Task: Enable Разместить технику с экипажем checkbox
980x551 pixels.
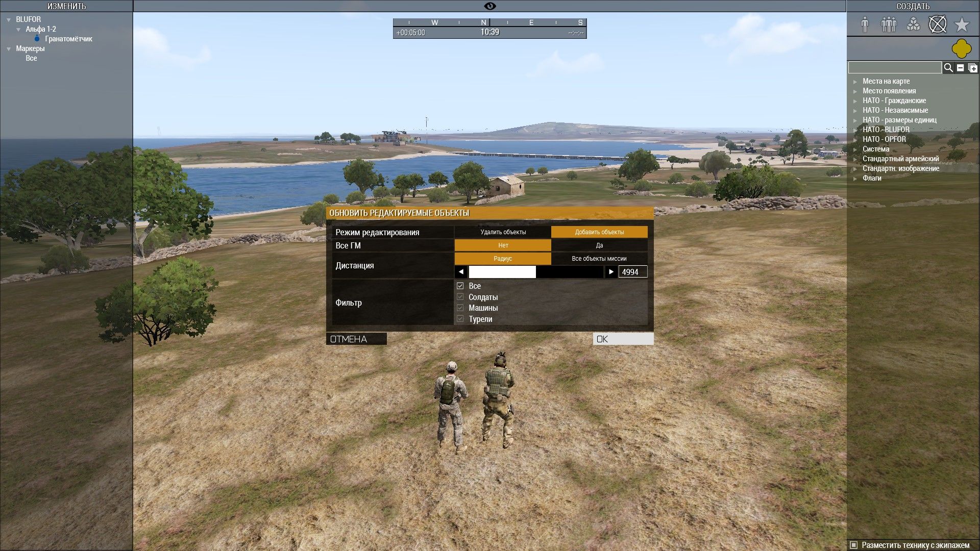Action: [x=853, y=545]
